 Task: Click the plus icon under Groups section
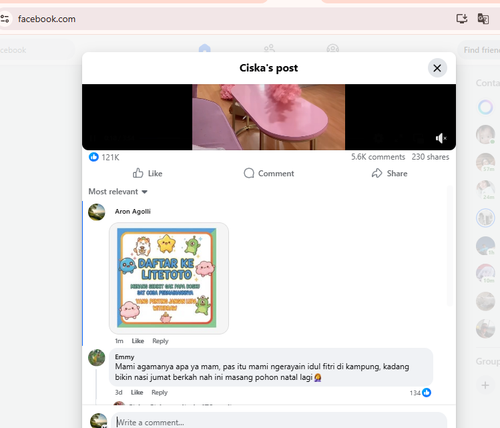[485, 385]
